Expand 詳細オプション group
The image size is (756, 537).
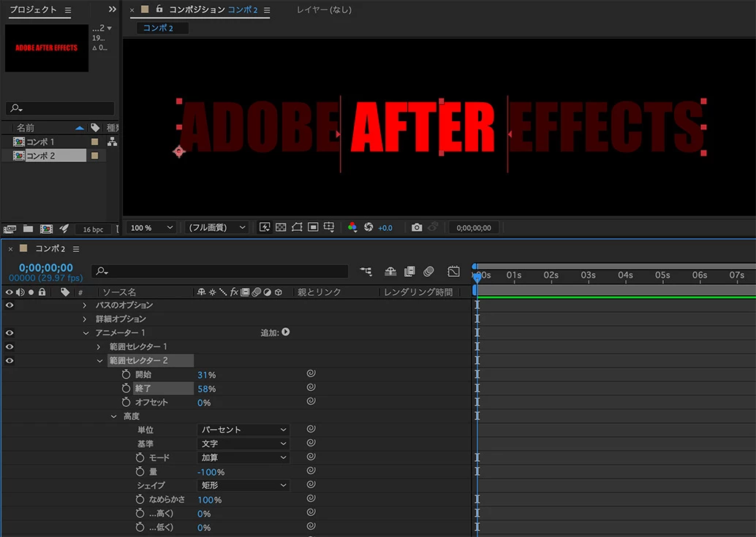pos(85,319)
